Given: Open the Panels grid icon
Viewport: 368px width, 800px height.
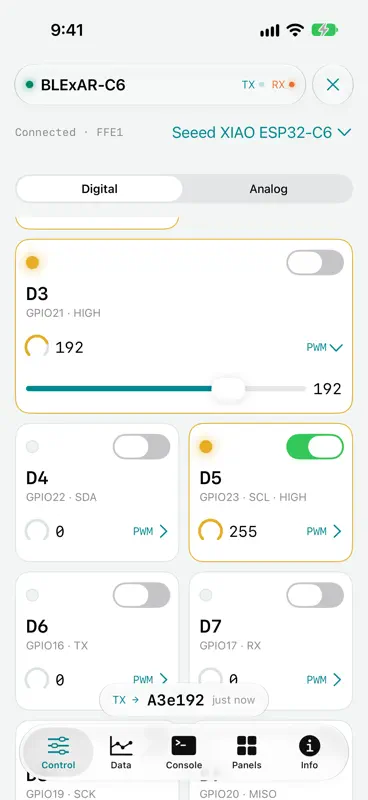Looking at the screenshot, I should [x=247, y=746].
